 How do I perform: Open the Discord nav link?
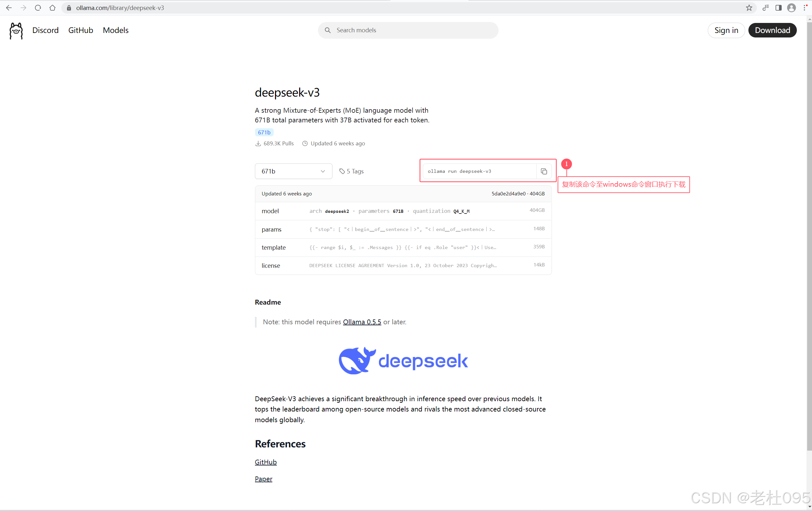pos(45,30)
